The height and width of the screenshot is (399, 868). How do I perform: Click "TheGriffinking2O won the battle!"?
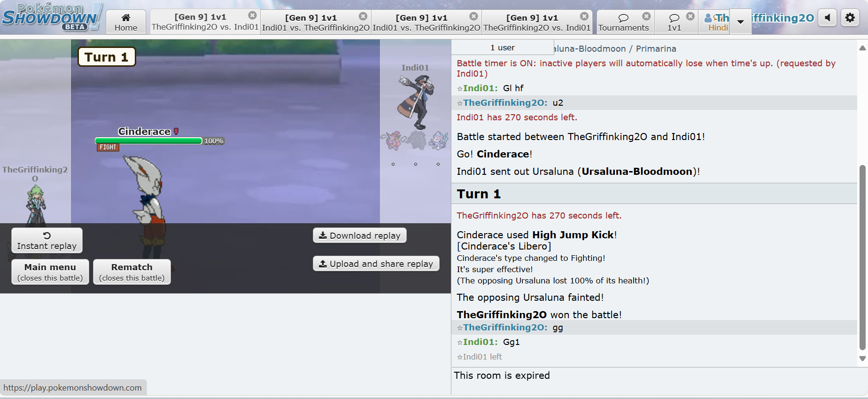(539, 315)
